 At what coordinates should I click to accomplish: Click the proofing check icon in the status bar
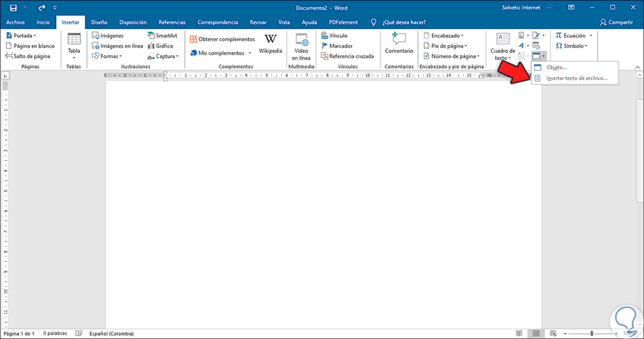(79, 334)
